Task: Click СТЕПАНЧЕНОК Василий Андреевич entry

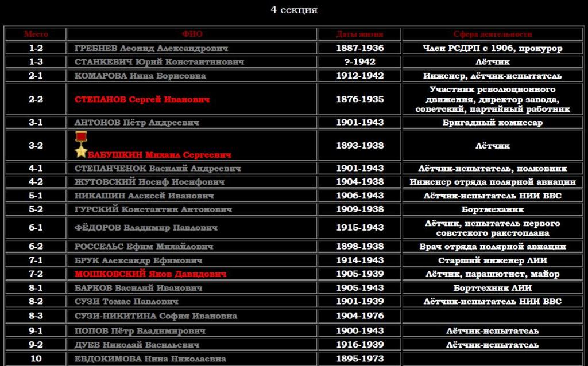Action: [x=157, y=169]
